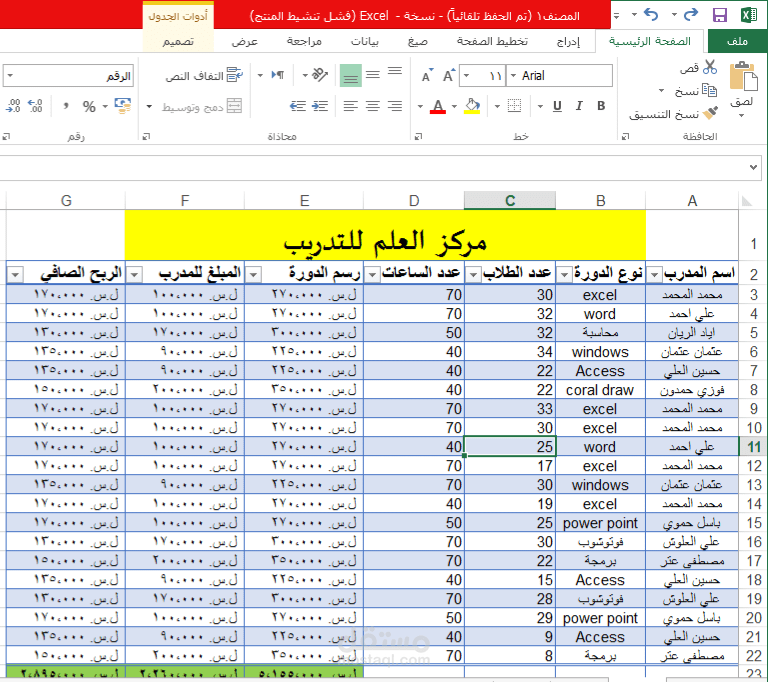
Task: Open the Arial font name dropdown
Action: click(x=513, y=76)
